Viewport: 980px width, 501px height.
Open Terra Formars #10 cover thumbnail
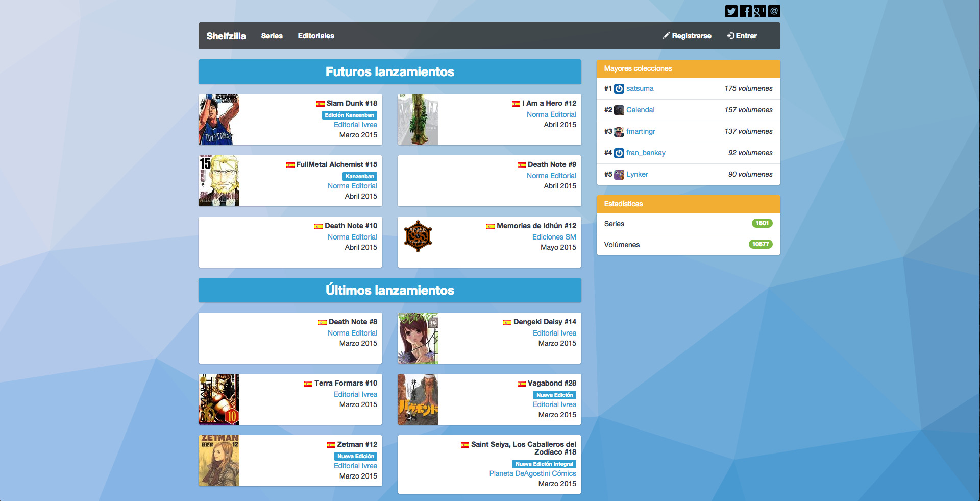pyautogui.click(x=219, y=399)
